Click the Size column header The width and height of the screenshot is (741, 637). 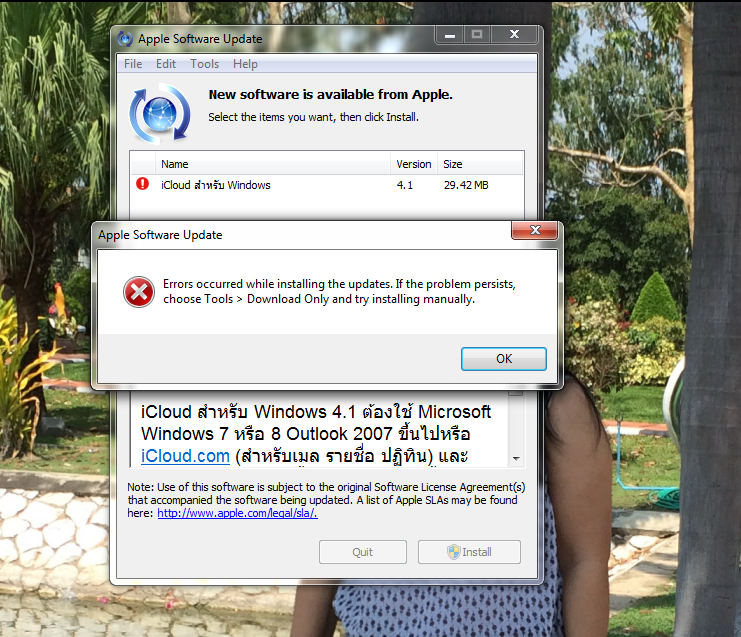pyautogui.click(x=480, y=164)
